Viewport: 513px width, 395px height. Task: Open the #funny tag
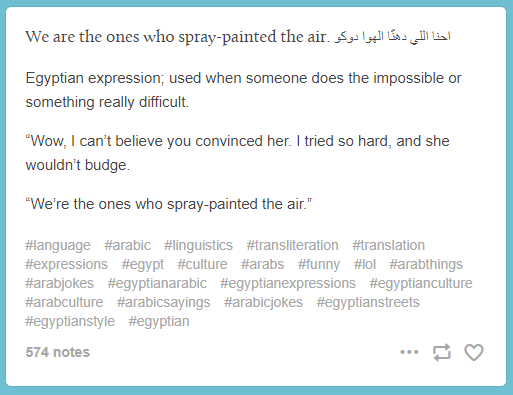point(319,265)
